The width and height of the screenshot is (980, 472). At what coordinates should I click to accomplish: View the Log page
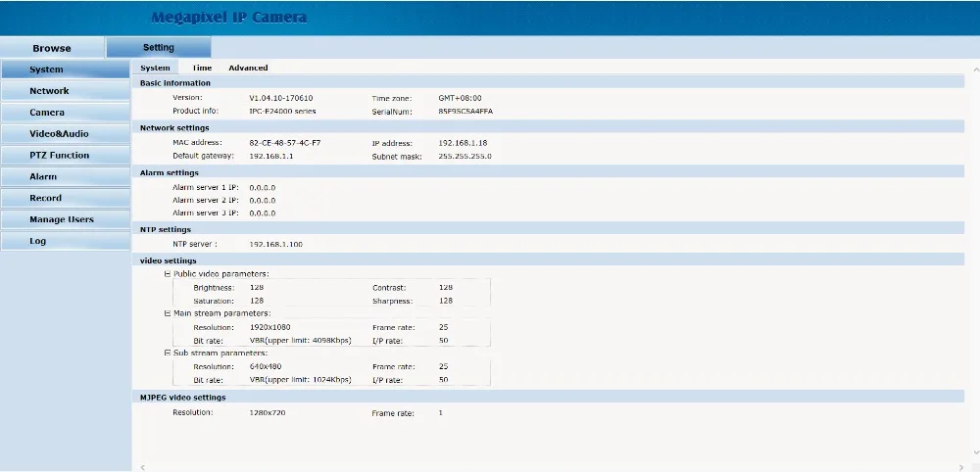[65, 241]
